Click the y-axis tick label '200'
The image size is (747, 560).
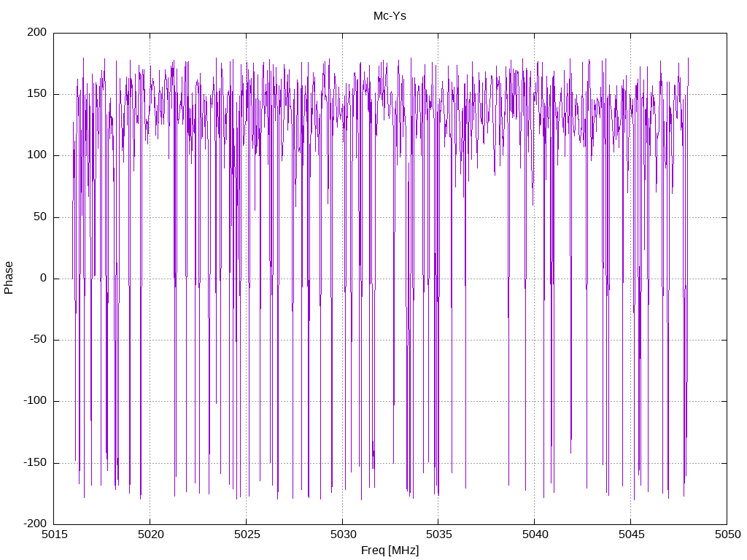point(37,32)
